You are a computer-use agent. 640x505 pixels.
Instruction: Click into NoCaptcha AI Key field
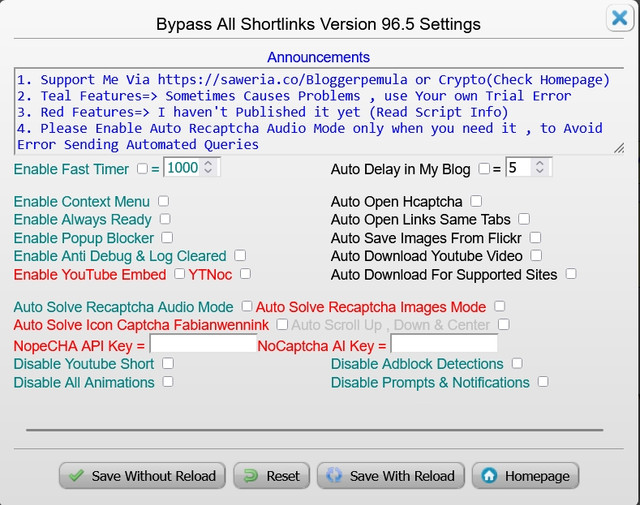click(x=444, y=345)
